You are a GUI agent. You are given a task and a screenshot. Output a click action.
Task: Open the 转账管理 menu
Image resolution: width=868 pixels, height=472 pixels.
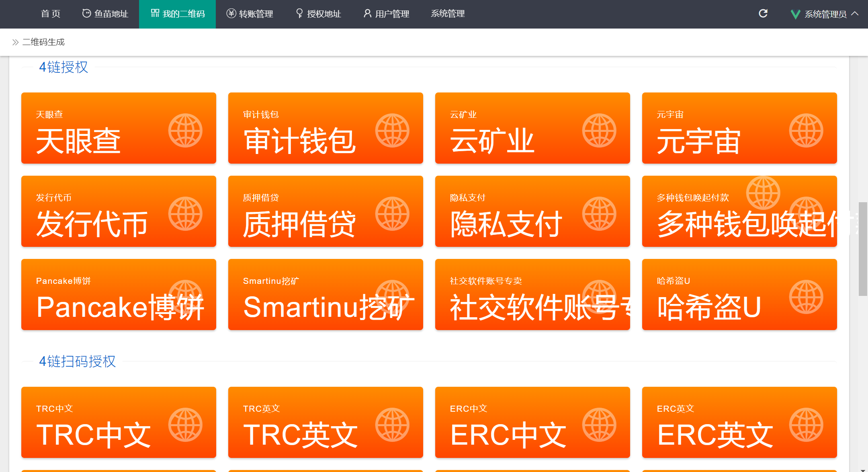coord(250,14)
